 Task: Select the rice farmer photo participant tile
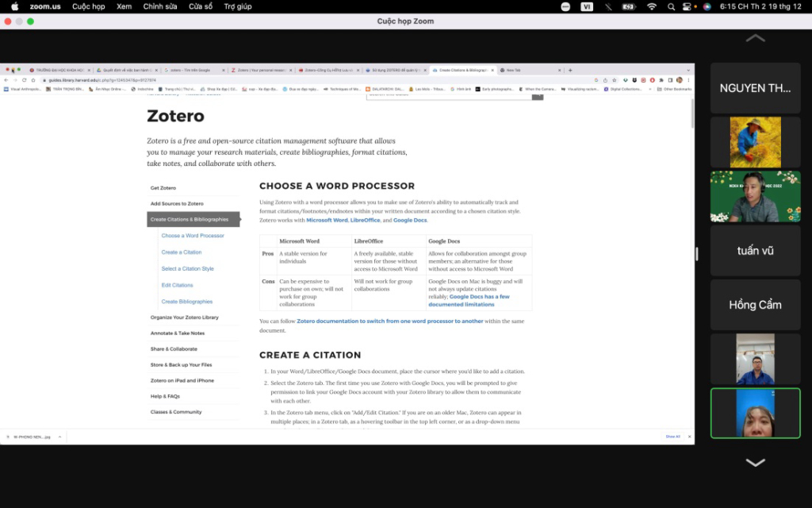pos(755,142)
